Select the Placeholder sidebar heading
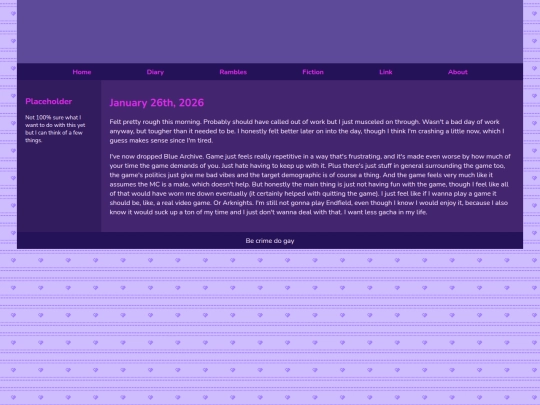The height and width of the screenshot is (405, 540). (49, 101)
